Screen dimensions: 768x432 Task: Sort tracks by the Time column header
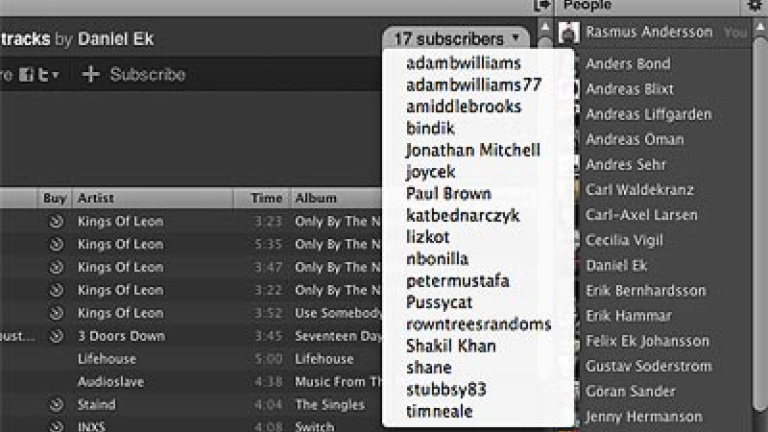coord(266,198)
